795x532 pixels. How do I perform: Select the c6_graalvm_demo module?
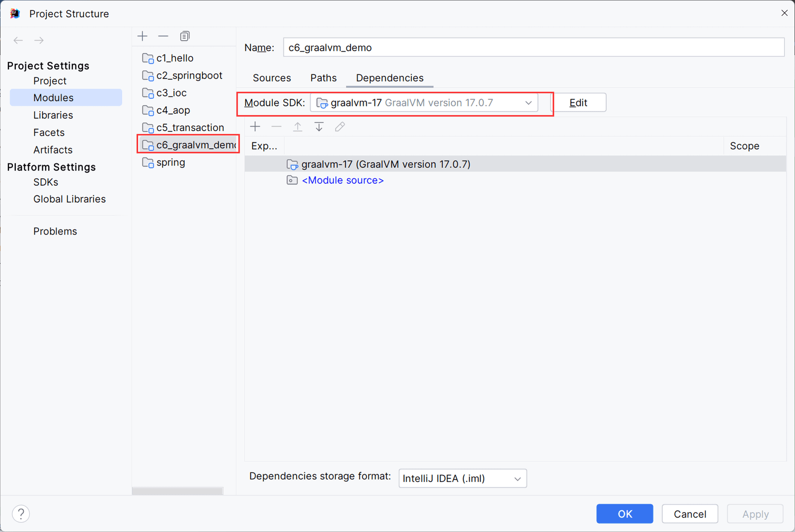(188, 145)
